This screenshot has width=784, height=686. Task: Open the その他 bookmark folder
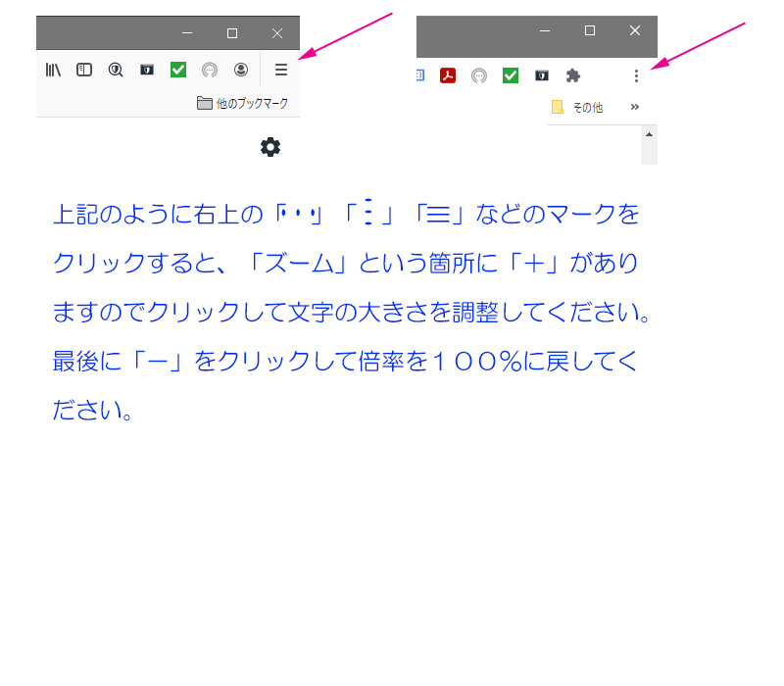578,108
